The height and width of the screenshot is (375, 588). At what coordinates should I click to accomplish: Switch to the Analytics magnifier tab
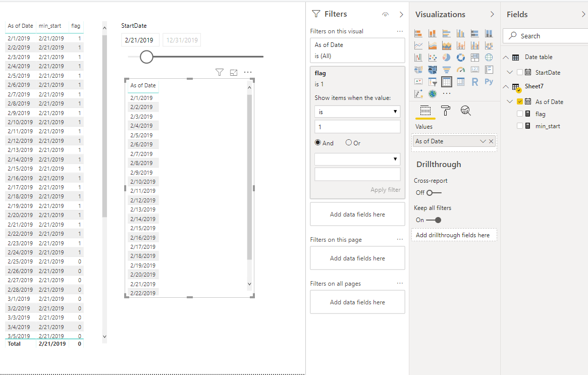(x=465, y=111)
